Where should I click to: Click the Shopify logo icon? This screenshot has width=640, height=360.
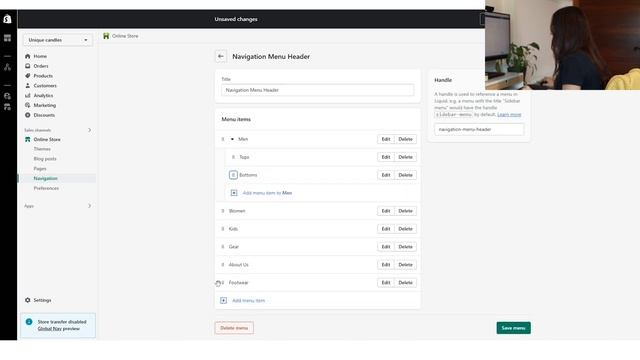coord(7,19)
